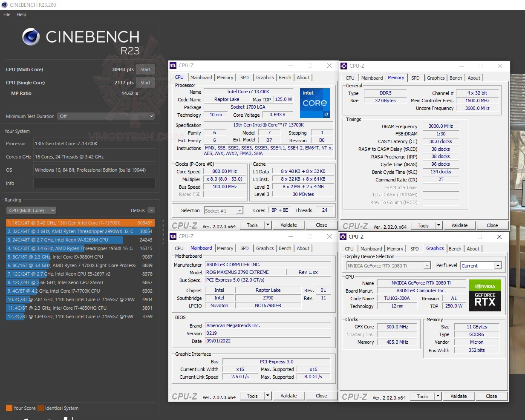This screenshot has height=420, width=525.
Task: Click the CPU-Z title icon of the RTX 2080 Ti window
Action: tap(343, 237)
